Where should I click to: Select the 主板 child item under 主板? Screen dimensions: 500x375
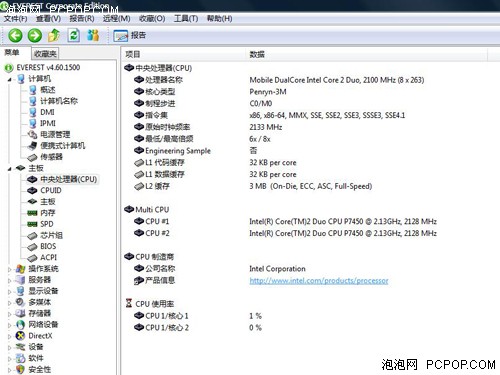point(48,202)
